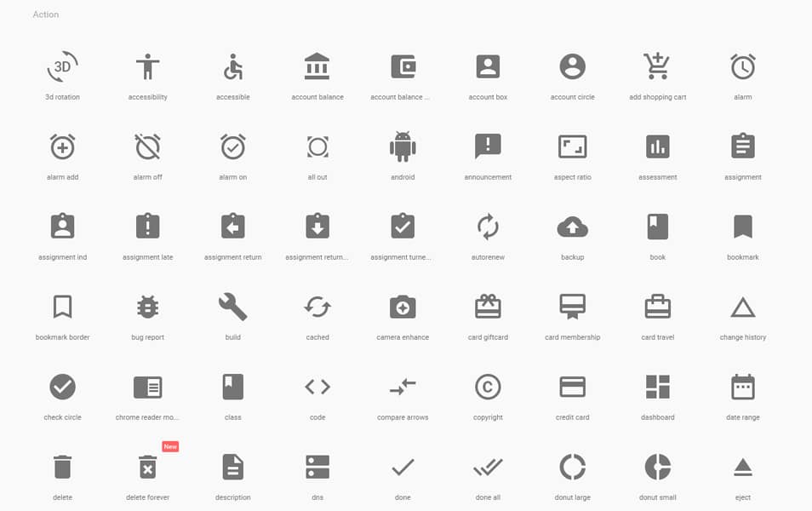
Task: Select the bookmark border icon
Action: coord(61,306)
